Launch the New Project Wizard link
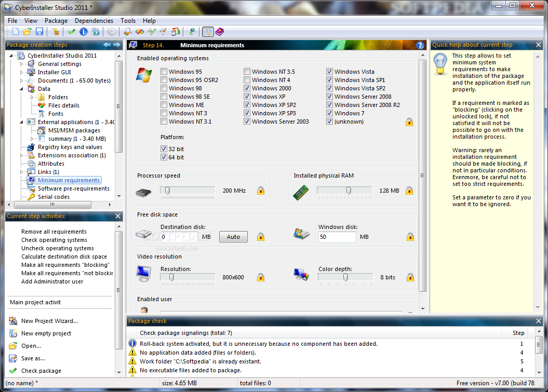Screen dimensions: 548x392 pyautogui.click(x=49, y=321)
